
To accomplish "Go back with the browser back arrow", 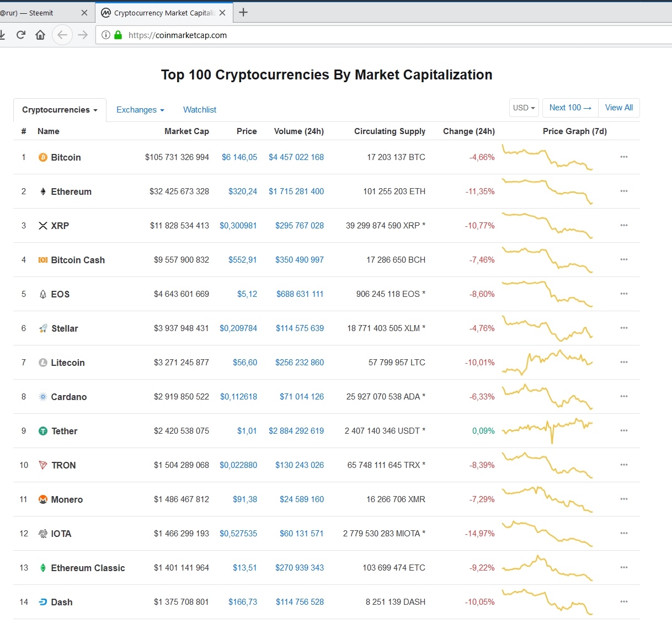I will click(62, 35).
